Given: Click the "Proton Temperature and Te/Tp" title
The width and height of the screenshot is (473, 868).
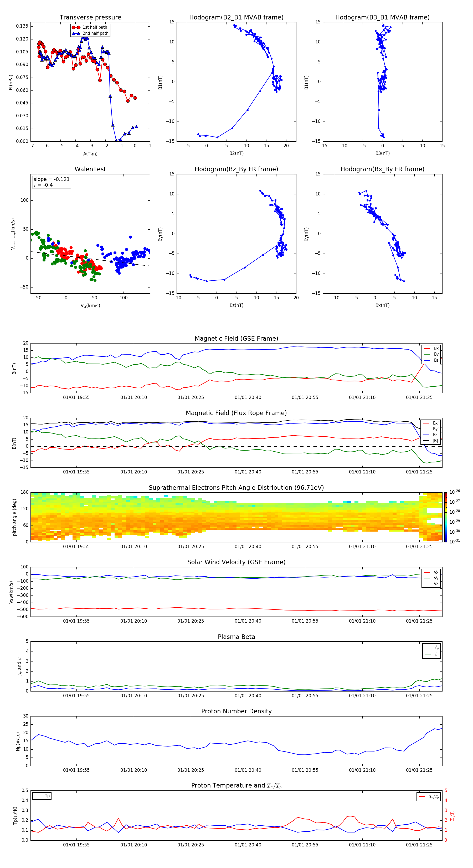Looking at the screenshot, I should point(236,786).
